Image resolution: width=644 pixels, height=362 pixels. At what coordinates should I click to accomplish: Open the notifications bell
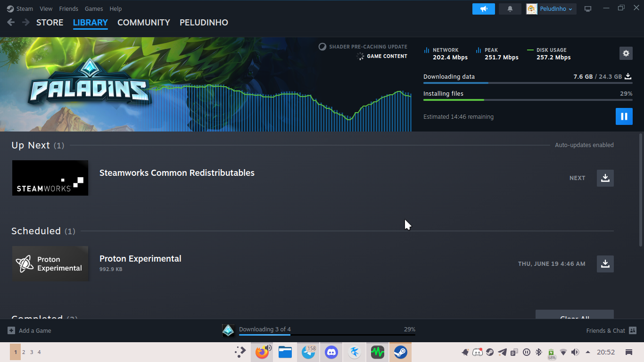pyautogui.click(x=510, y=9)
